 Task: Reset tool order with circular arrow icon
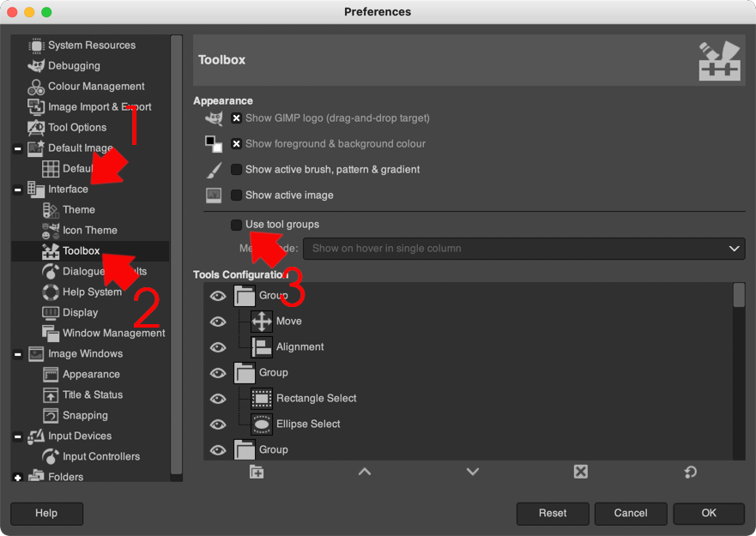(x=691, y=472)
